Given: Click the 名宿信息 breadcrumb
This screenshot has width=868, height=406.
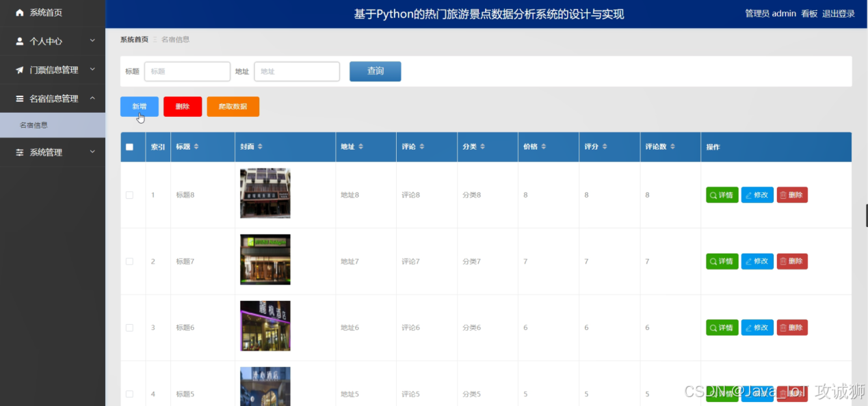Looking at the screenshot, I should pyautogui.click(x=176, y=40).
